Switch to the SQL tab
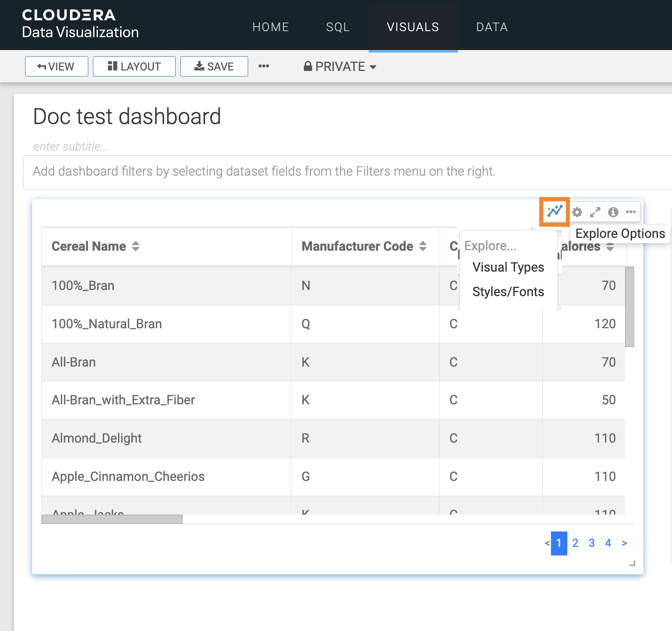The width and height of the screenshot is (672, 631). 338,27
